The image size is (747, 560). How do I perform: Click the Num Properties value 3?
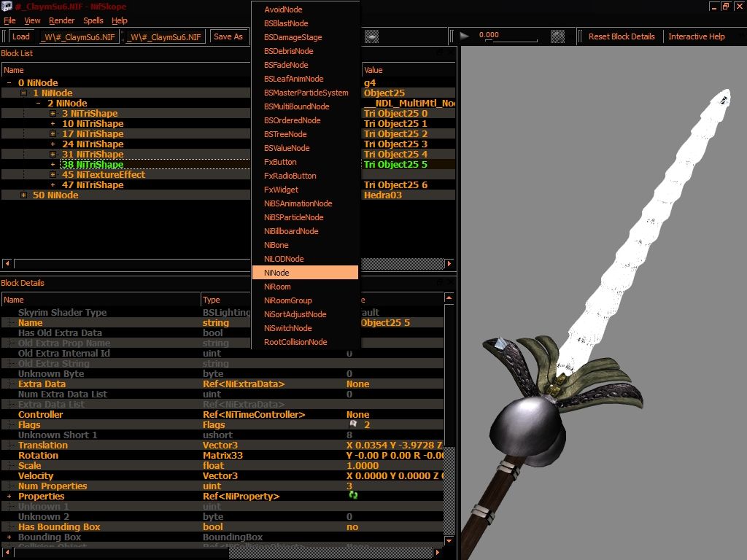(x=349, y=486)
